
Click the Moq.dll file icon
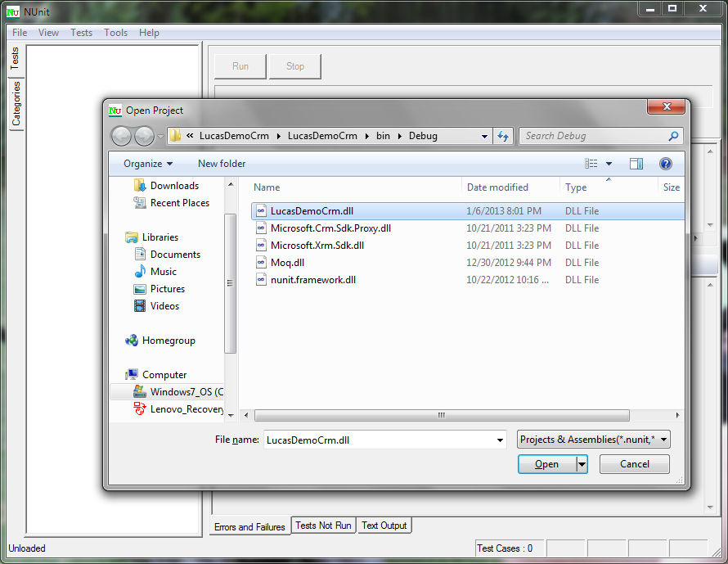262,263
